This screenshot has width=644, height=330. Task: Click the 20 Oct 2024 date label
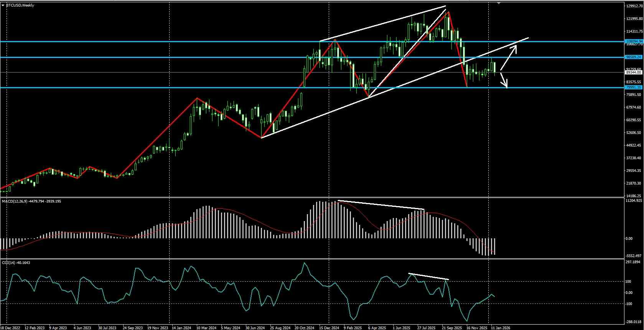point(304,328)
